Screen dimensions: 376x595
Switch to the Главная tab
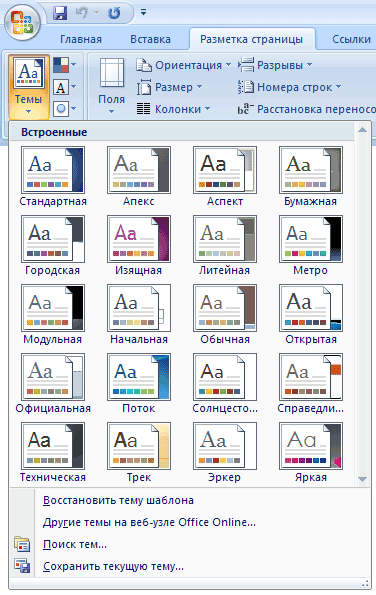(x=81, y=39)
